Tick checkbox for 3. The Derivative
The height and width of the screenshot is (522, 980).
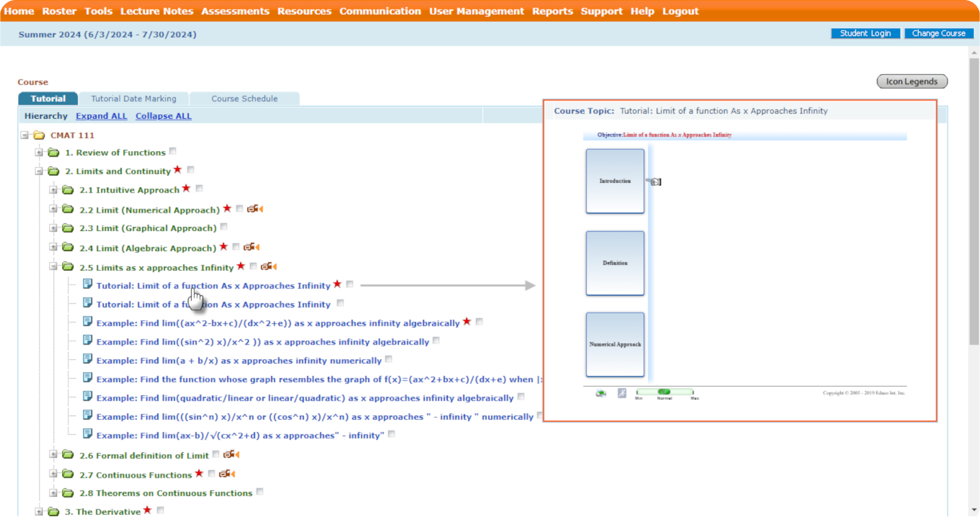(x=160, y=510)
